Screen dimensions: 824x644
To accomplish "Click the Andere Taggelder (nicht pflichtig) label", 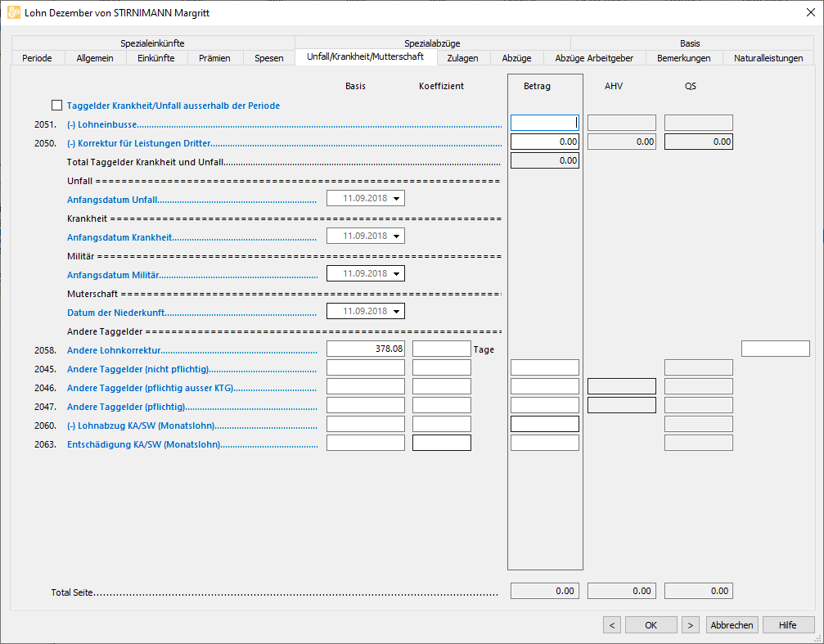I will (x=137, y=369).
